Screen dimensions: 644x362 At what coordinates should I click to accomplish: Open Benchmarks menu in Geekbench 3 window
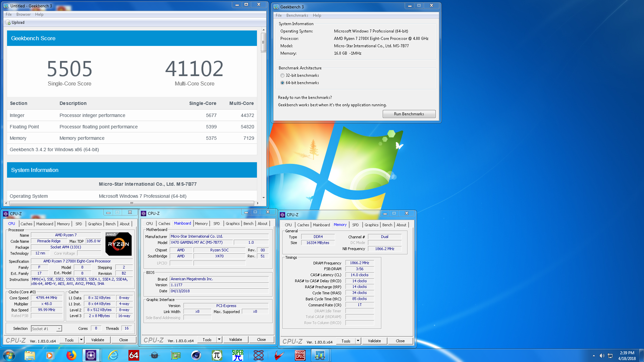point(297,15)
